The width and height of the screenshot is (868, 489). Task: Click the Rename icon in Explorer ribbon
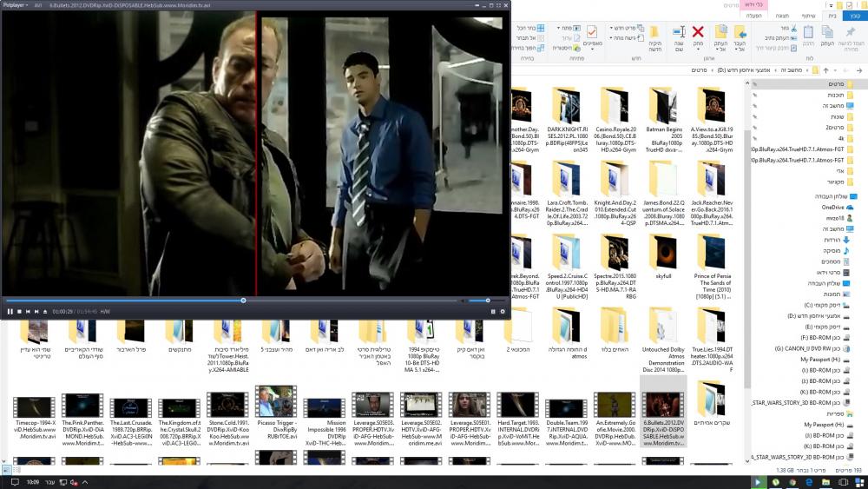(x=680, y=31)
